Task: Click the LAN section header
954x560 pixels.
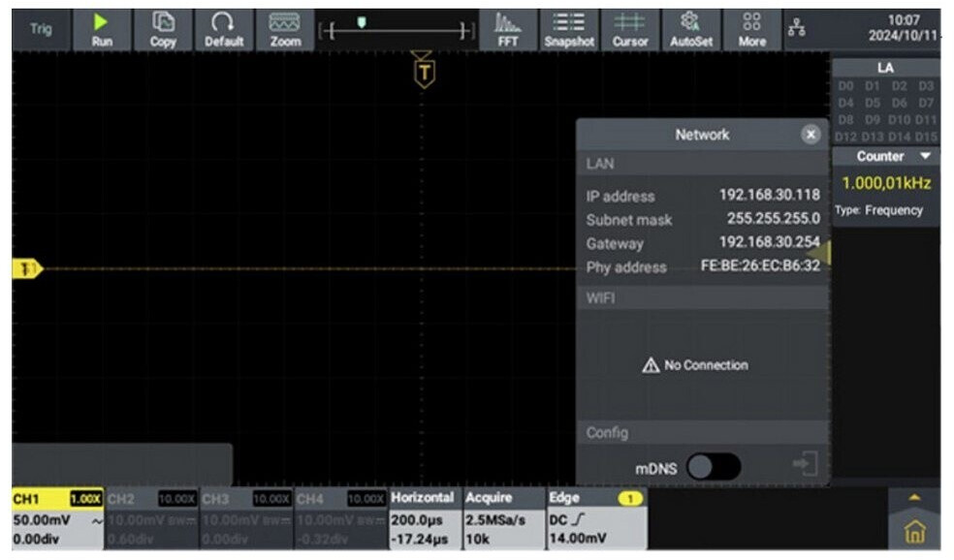Action: pos(703,164)
